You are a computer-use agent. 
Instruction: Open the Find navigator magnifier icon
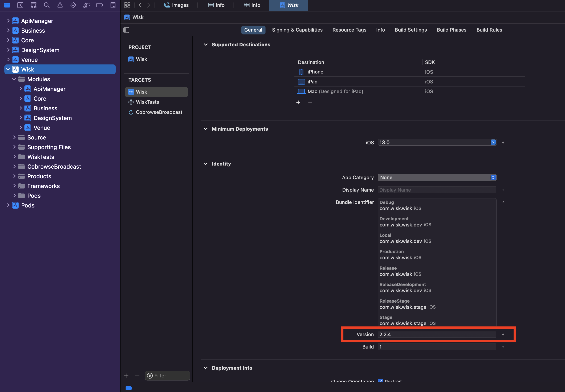coord(47,5)
